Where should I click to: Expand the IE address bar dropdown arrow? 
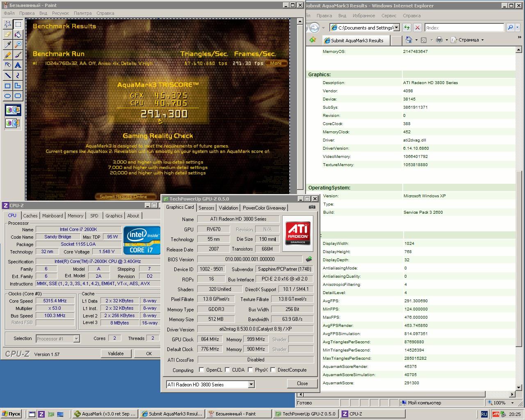coord(396,27)
